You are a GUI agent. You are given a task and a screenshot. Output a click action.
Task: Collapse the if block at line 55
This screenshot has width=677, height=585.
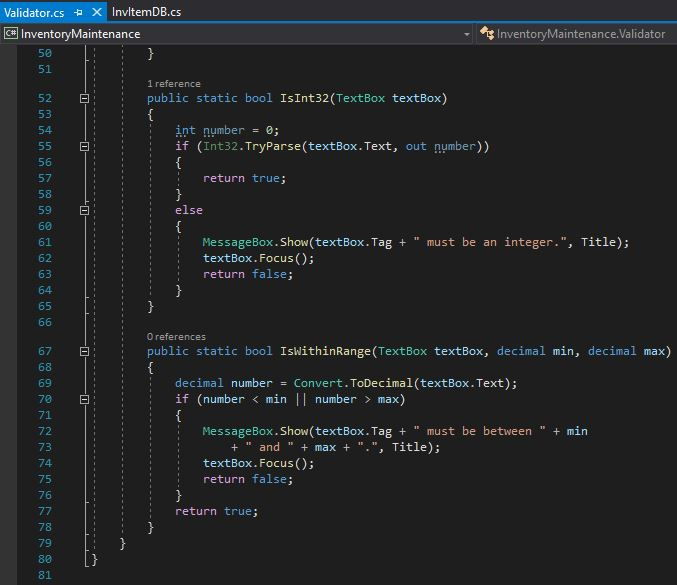click(85, 146)
